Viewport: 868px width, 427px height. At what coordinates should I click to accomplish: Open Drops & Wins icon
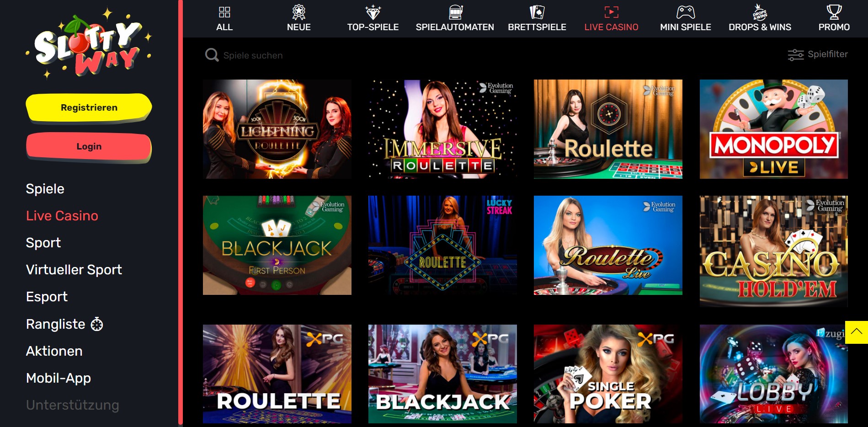(760, 12)
